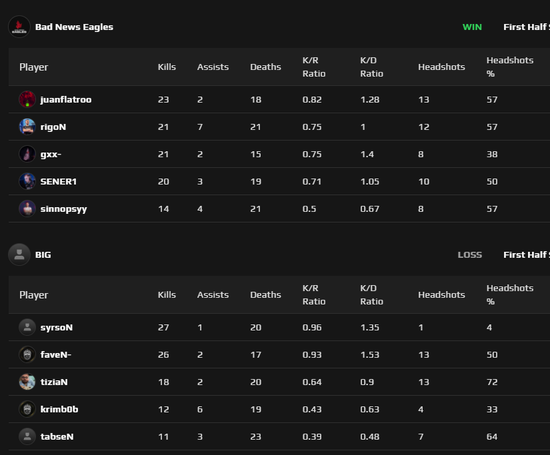Sort BIG table by Headshots % header
This screenshot has width=550, height=455.
[x=510, y=295]
